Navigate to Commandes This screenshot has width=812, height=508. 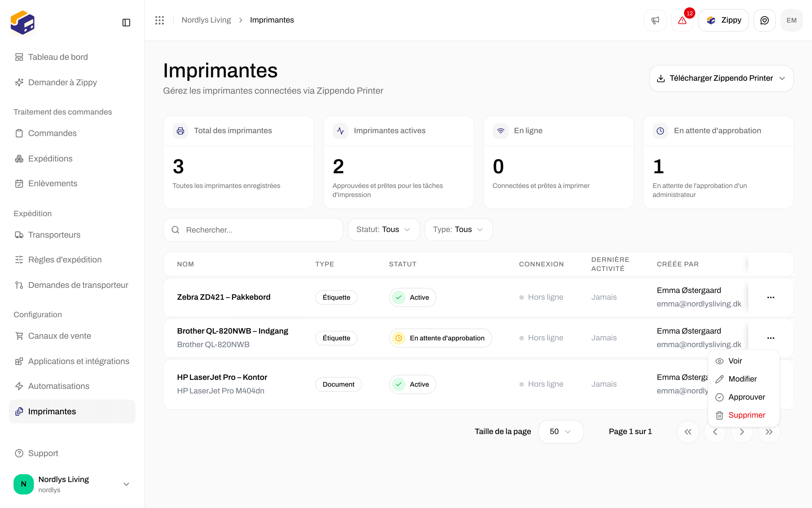pos(72,133)
